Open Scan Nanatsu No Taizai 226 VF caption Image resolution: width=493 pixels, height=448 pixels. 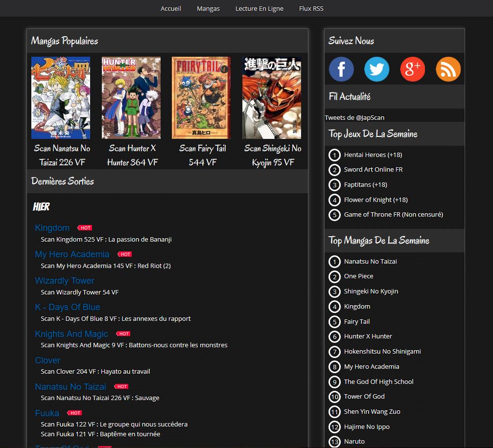point(62,155)
